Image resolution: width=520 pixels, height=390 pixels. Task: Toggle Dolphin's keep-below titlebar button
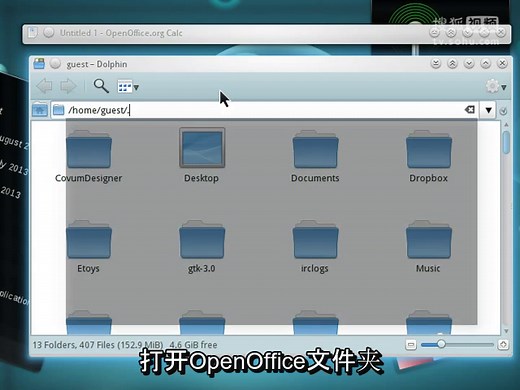click(x=436, y=63)
